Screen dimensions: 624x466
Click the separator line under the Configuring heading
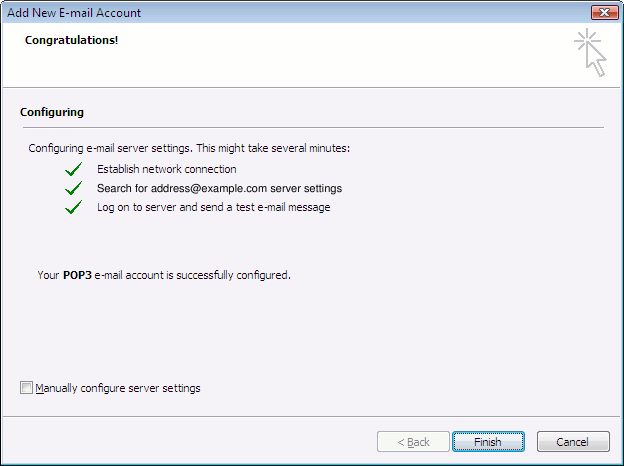(312, 127)
